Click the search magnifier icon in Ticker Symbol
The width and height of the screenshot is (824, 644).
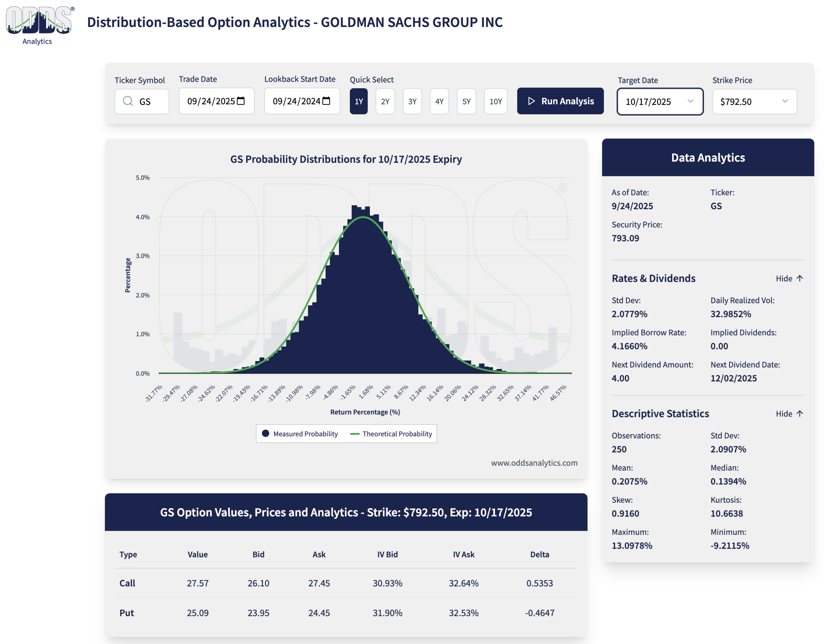point(128,101)
